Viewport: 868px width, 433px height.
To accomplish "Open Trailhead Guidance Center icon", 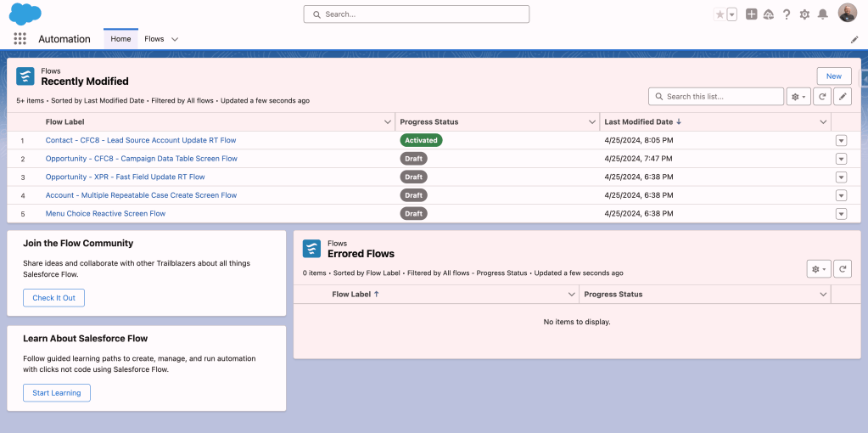I will (769, 14).
